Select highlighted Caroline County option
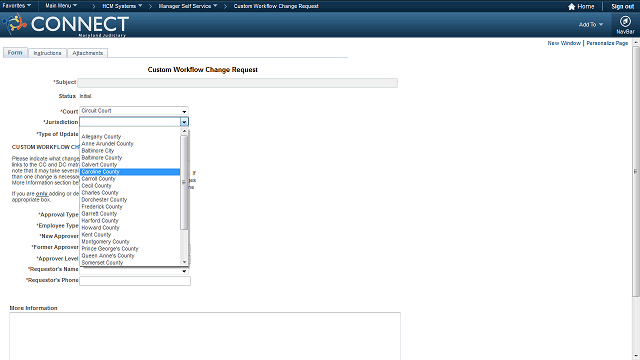 coord(130,172)
